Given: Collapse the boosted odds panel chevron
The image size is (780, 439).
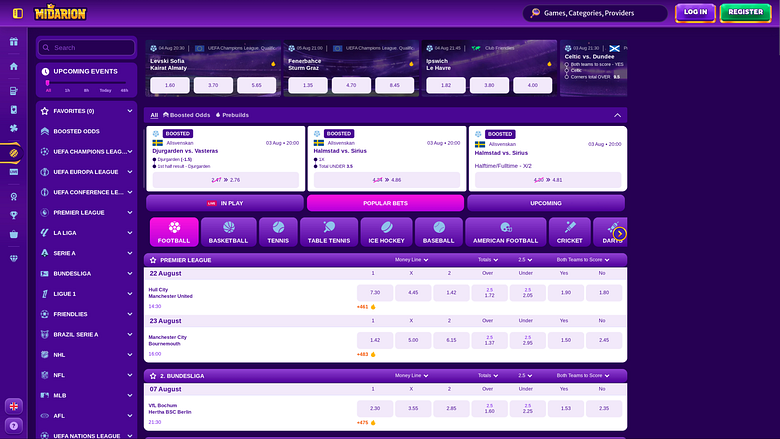Looking at the screenshot, I should (x=617, y=115).
